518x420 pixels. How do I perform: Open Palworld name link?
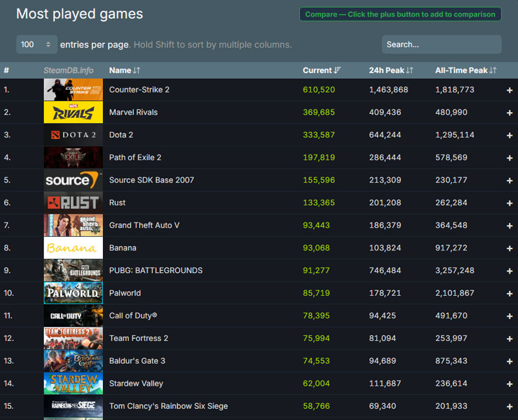(x=125, y=293)
